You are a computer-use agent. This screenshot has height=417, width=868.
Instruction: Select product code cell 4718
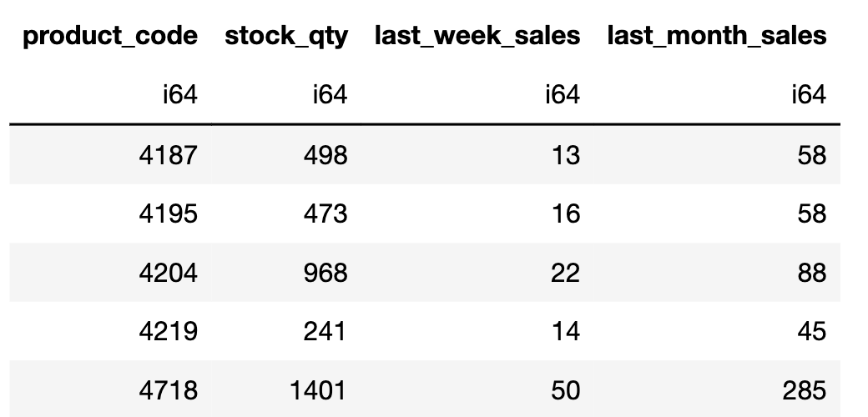tap(170, 389)
